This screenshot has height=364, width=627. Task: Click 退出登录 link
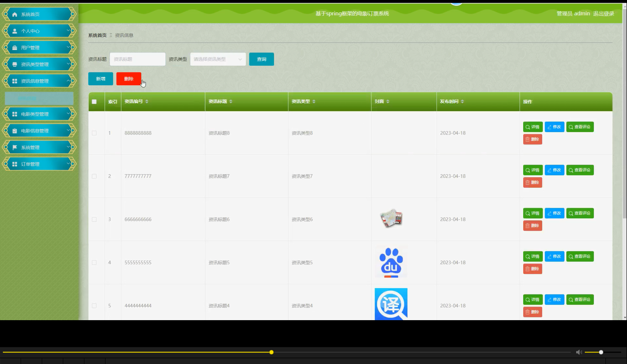coord(603,14)
